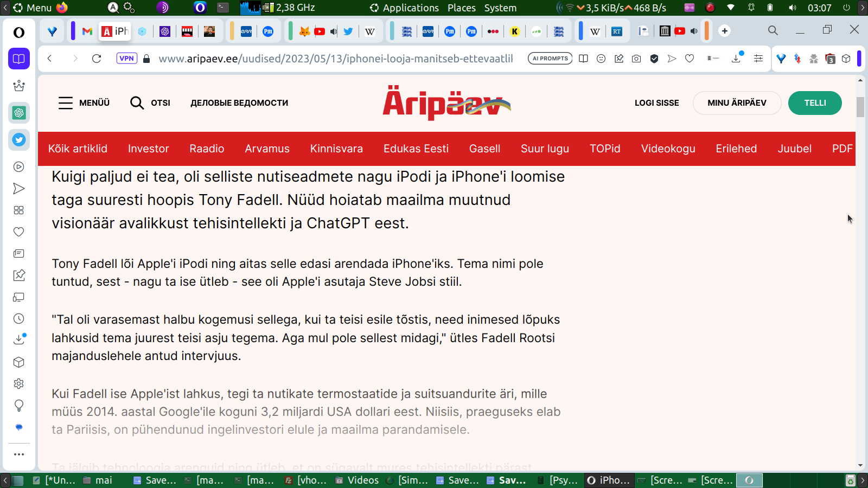Image resolution: width=868 pixels, height=488 pixels.
Task: Open the Edukas Eesti section
Action: (x=416, y=149)
